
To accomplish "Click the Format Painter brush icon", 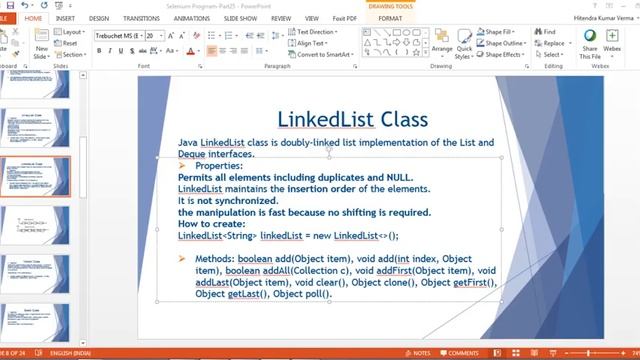I will pos(16,53).
